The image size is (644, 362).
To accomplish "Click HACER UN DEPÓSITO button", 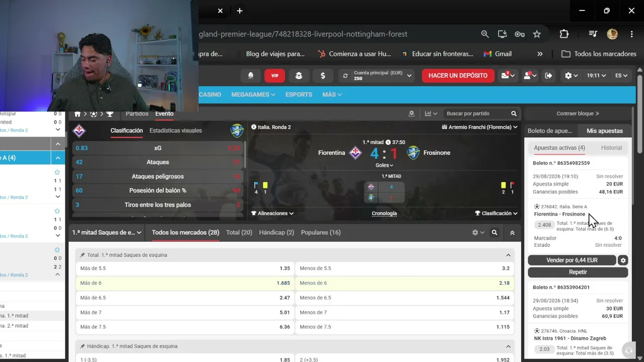I will tap(458, 75).
